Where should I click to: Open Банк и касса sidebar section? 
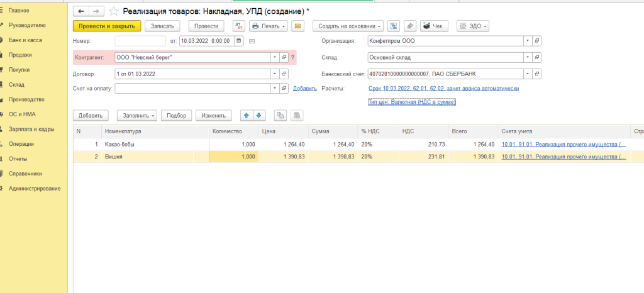click(25, 40)
